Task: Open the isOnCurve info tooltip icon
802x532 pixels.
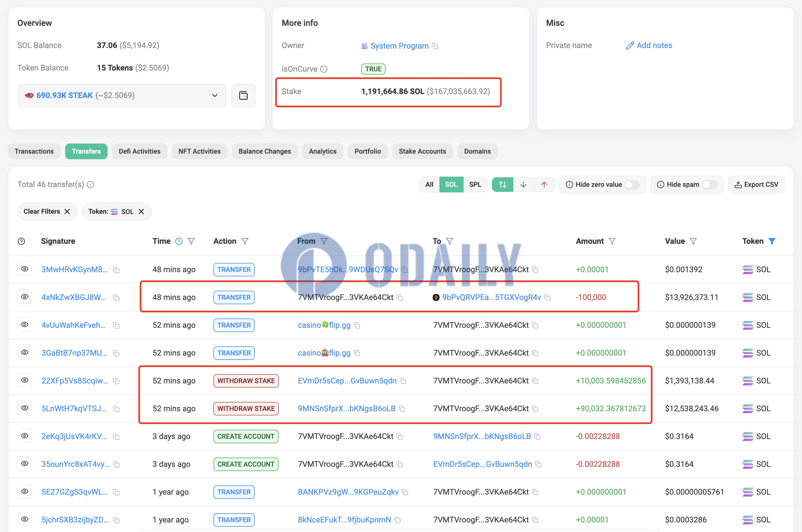Action: pyautogui.click(x=324, y=69)
